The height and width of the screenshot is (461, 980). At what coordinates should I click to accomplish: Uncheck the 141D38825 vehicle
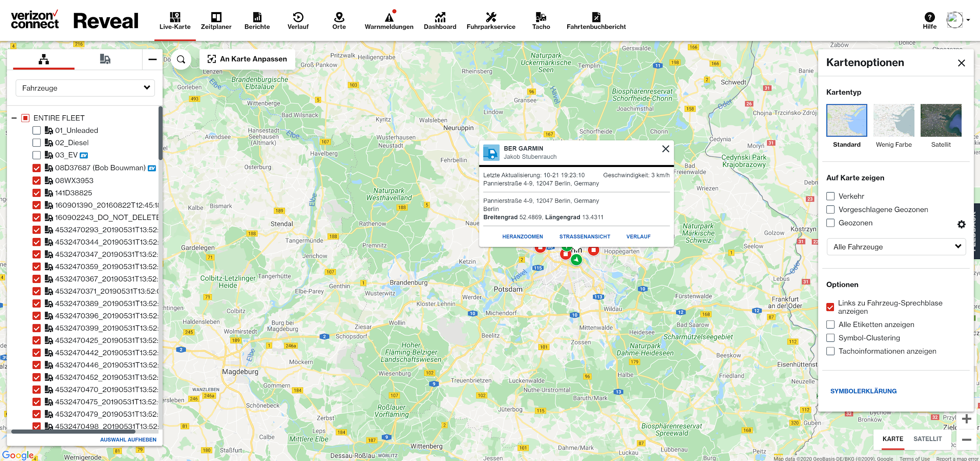pos(36,193)
